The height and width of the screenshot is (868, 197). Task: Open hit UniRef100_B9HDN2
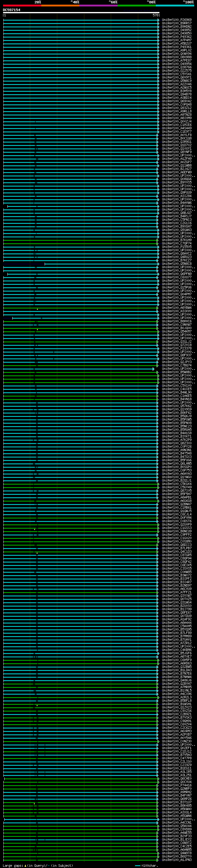[x=176, y=26]
